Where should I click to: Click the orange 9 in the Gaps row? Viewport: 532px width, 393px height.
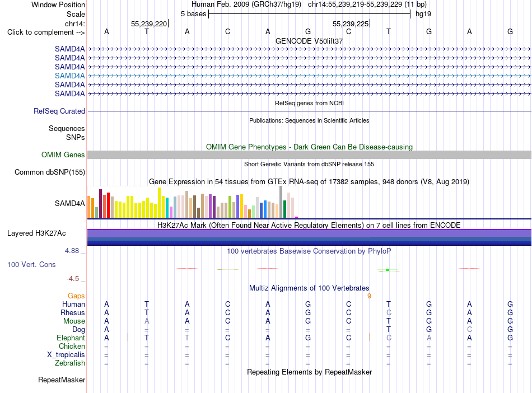pos(369,296)
